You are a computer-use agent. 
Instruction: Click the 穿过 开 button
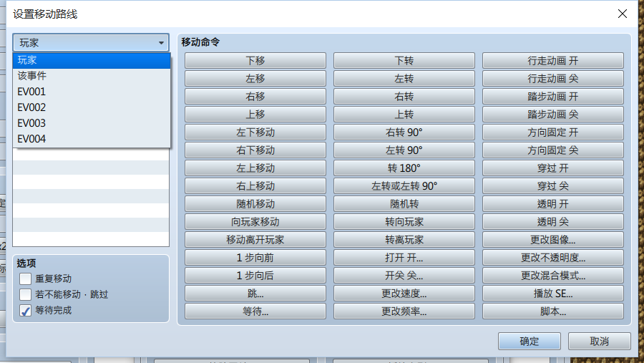point(553,168)
